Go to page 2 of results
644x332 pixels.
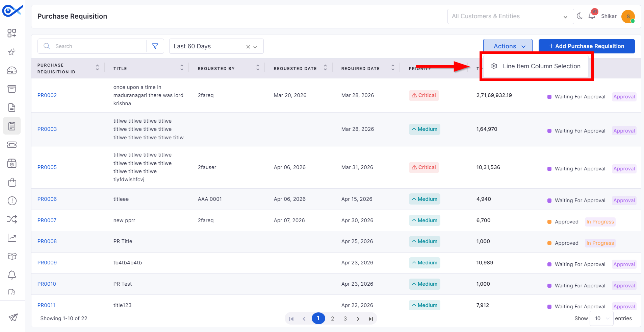332,318
